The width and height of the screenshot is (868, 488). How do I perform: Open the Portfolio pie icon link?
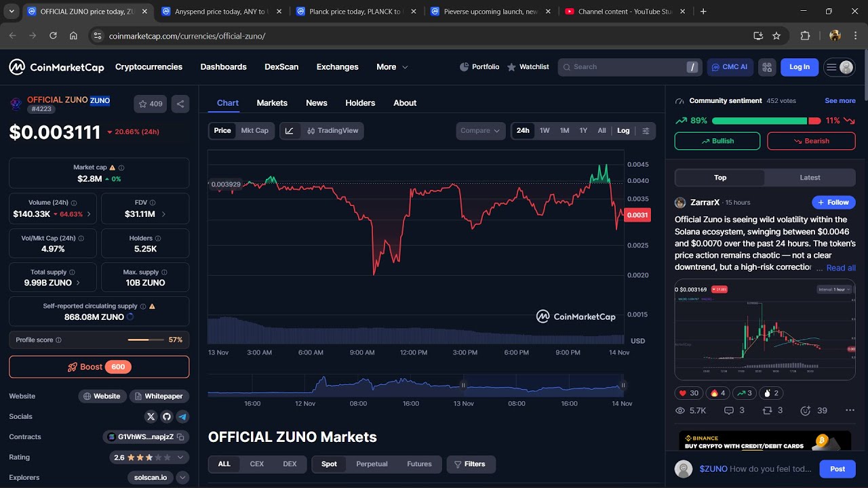[x=479, y=67]
